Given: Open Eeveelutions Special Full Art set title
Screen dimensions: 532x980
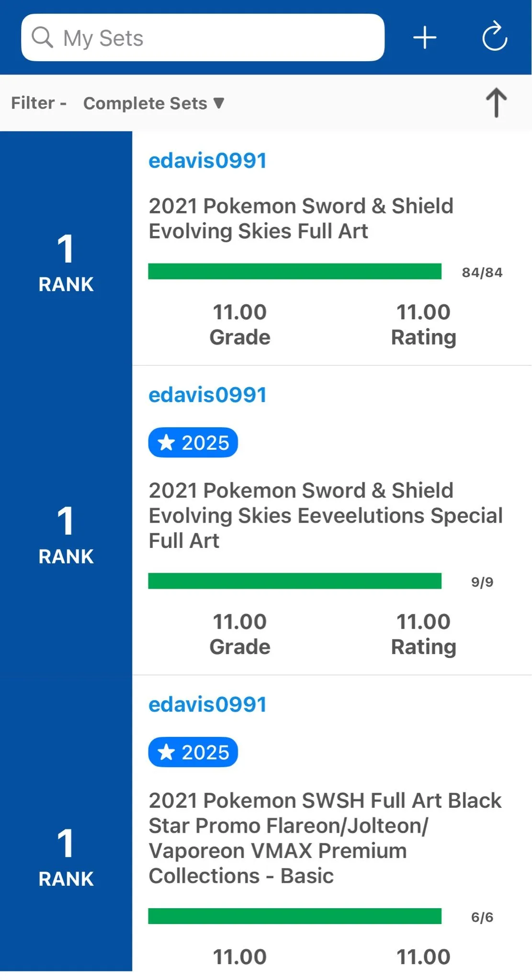Looking at the screenshot, I should pyautogui.click(x=326, y=515).
